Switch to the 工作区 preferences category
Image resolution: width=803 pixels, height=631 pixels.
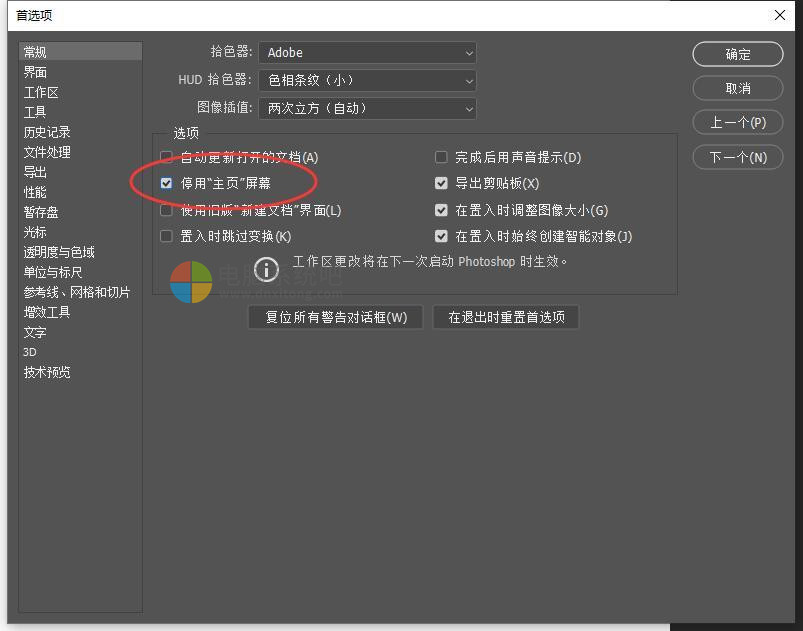41,92
